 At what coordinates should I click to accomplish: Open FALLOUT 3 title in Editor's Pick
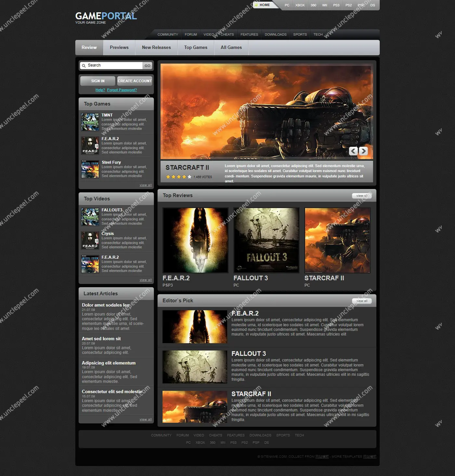coord(249,354)
